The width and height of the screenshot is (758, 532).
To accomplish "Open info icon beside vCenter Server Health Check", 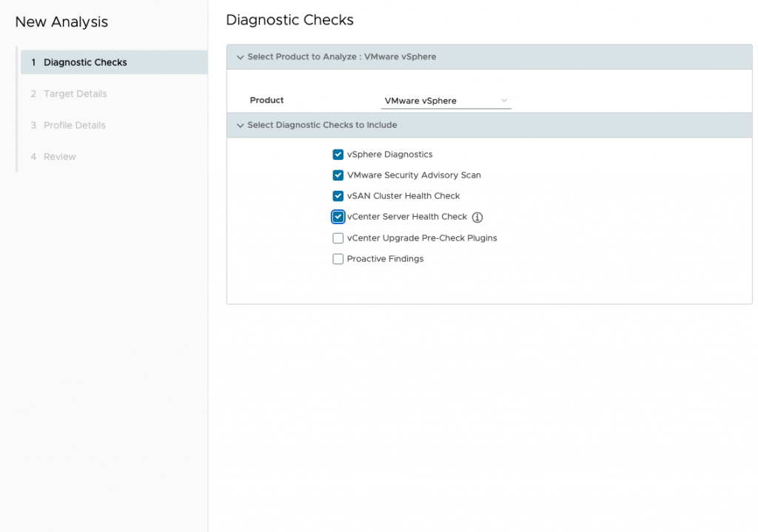I will click(x=477, y=218).
